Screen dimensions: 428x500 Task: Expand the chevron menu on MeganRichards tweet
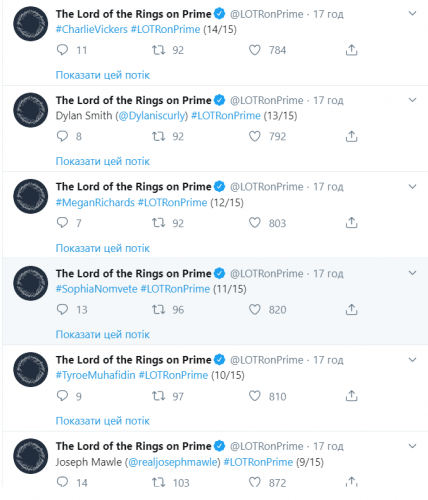tap(412, 186)
